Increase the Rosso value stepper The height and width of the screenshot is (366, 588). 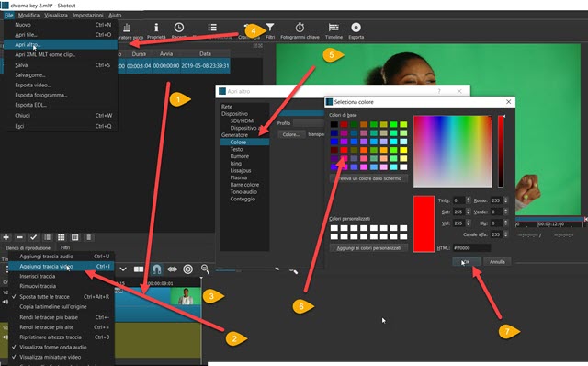506,199
